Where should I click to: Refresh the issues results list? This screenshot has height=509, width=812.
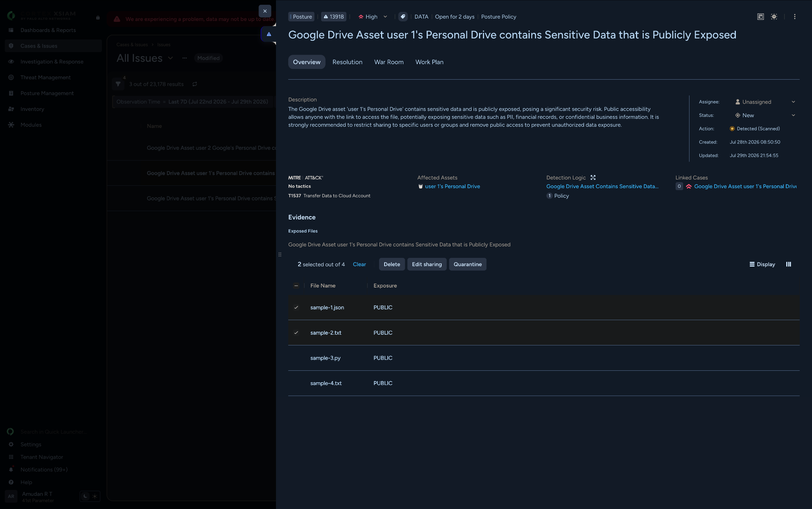click(195, 84)
